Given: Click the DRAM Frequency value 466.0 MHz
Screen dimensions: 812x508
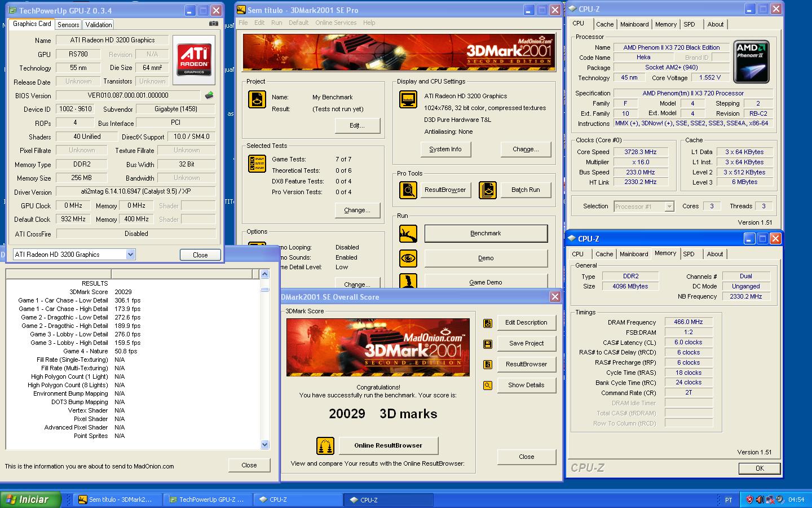Looking at the screenshot, I should pos(688,322).
